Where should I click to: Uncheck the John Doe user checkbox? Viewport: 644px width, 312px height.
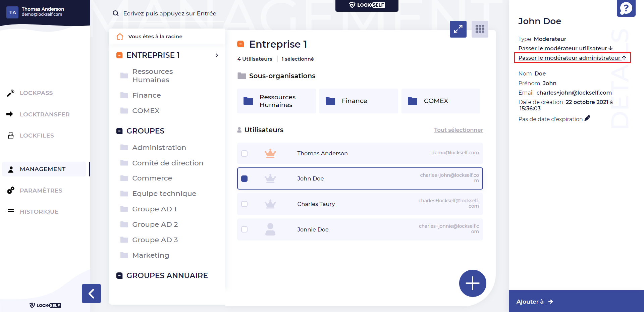pyautogui.click(x=245, y=178)
